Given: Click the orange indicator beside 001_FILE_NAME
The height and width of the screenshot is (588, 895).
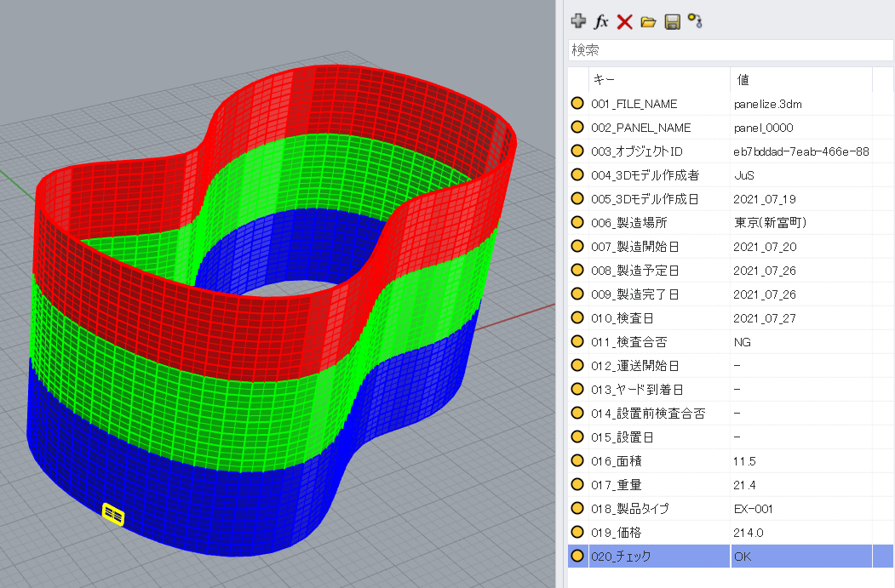Looking at the screenshot, I should 578,104.
